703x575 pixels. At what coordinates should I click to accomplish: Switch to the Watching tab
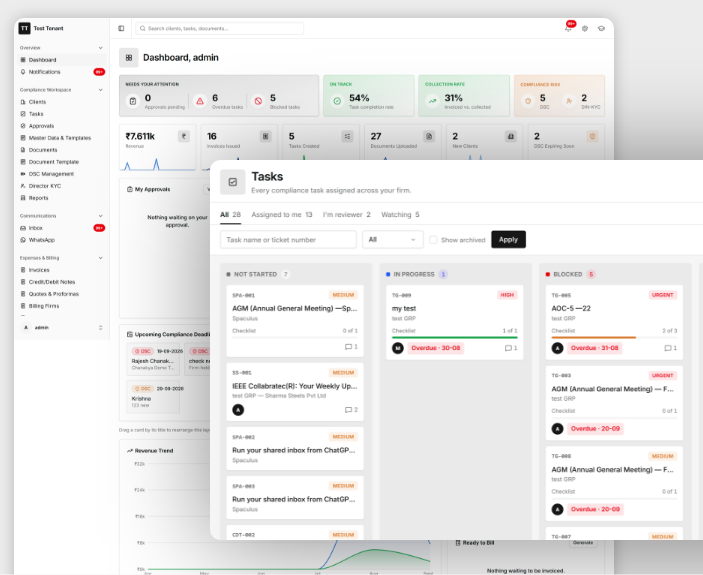coord(400,215)
